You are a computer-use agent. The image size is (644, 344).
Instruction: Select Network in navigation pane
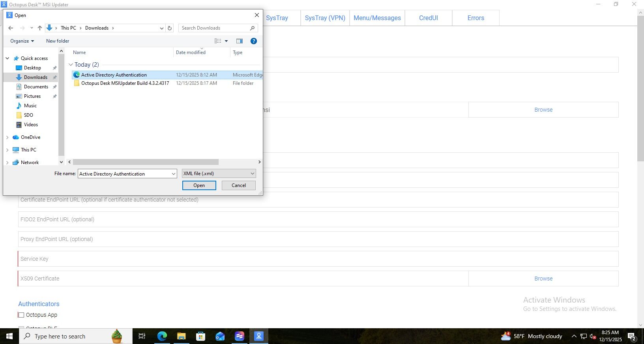(30, 163)
